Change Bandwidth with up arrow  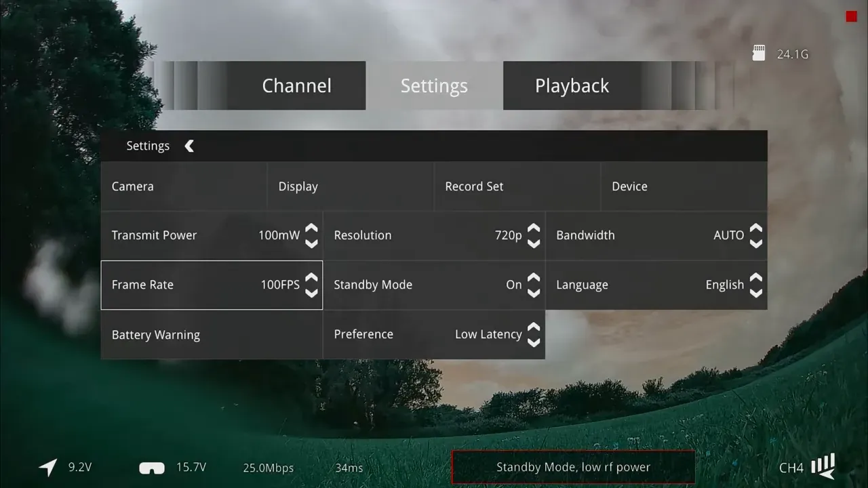point(756,228)
